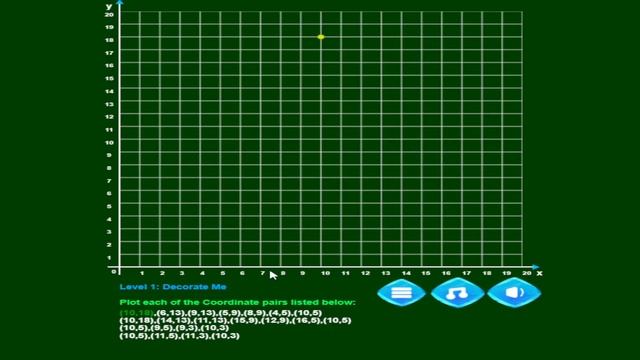Click the y-axis label 5
Viewport: 640px width, 360px height.
[x=109, y=207]
